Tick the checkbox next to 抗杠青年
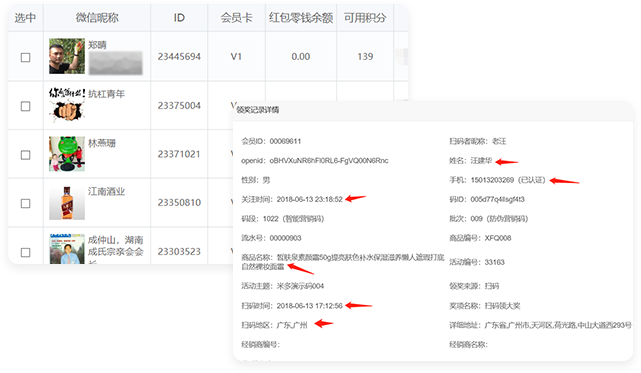Screen dimensions: 641x373 25,106
